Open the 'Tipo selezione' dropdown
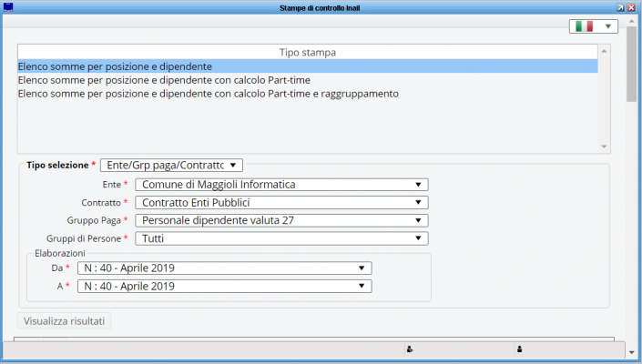Viewport: 642px width, 364px height. 171,166
